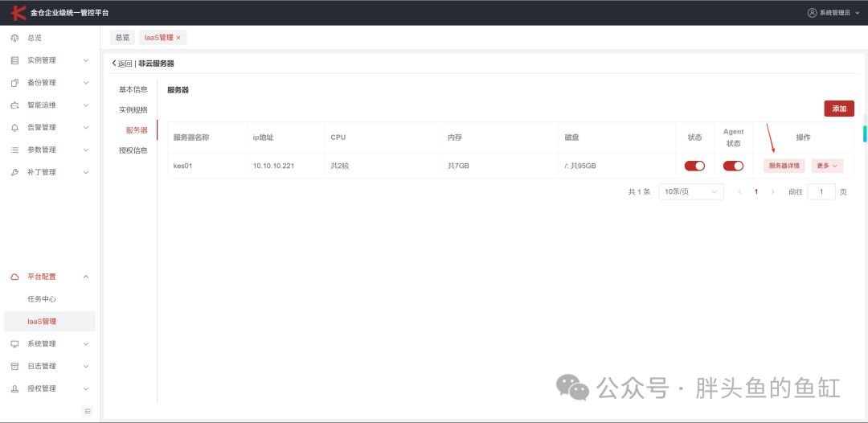The width and height of the screenshot is (868, 423).
Task: Click the 实例管理 list icon
Action: tap(15, 60)
